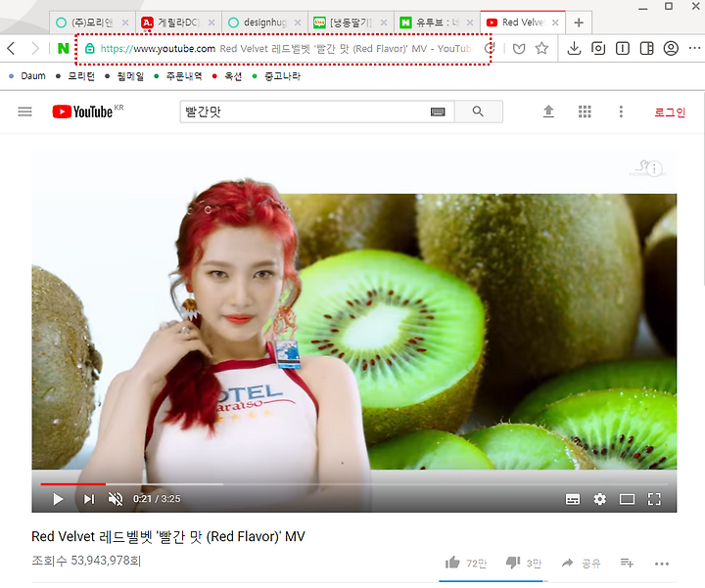Reload the page with the refresh icon

[x=491, y=48]
